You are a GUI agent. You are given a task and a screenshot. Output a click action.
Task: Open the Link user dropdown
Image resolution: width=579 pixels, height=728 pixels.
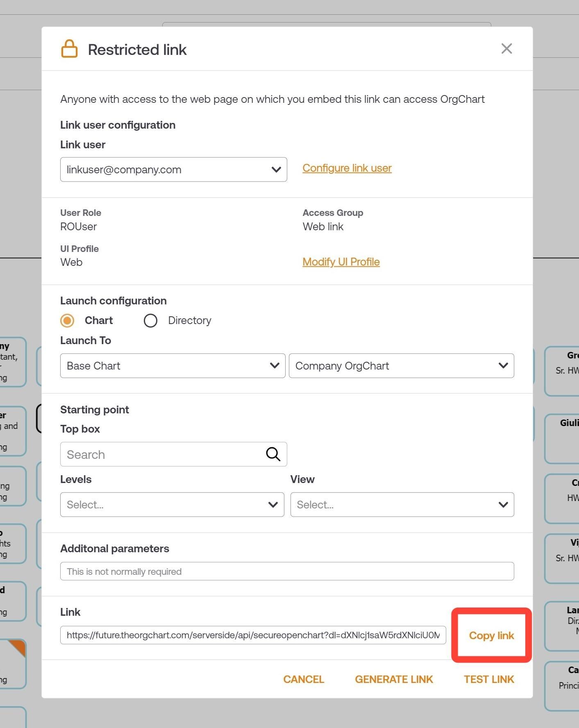(x=173, y=170)
